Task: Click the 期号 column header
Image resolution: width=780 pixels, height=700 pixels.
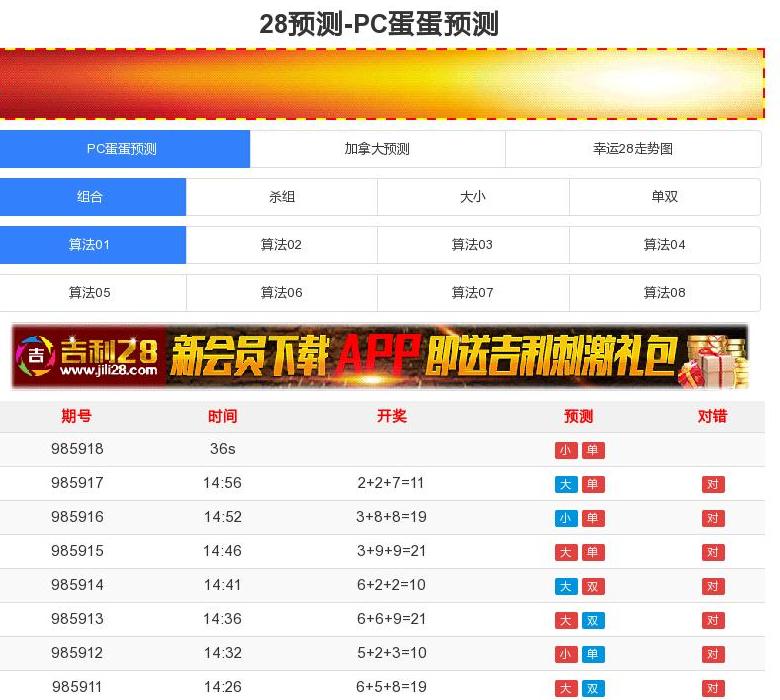Action: coord(77,416)
